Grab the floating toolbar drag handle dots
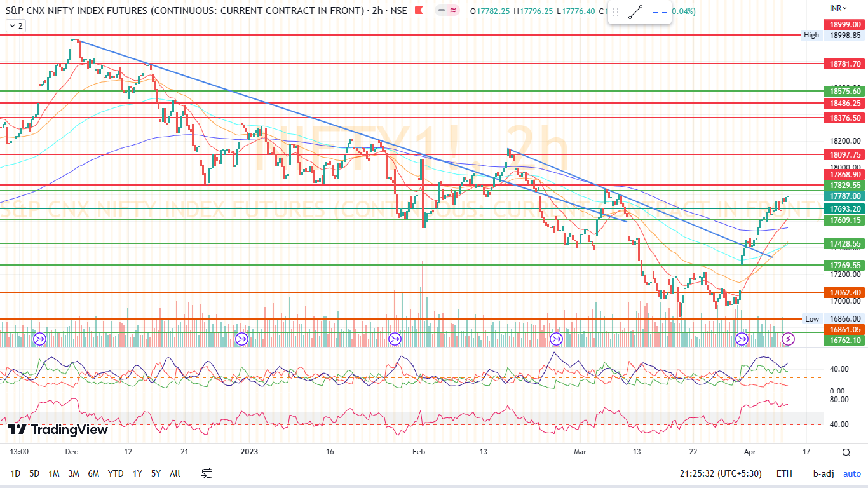Screen dimensions: 868x488 (615, 11)
